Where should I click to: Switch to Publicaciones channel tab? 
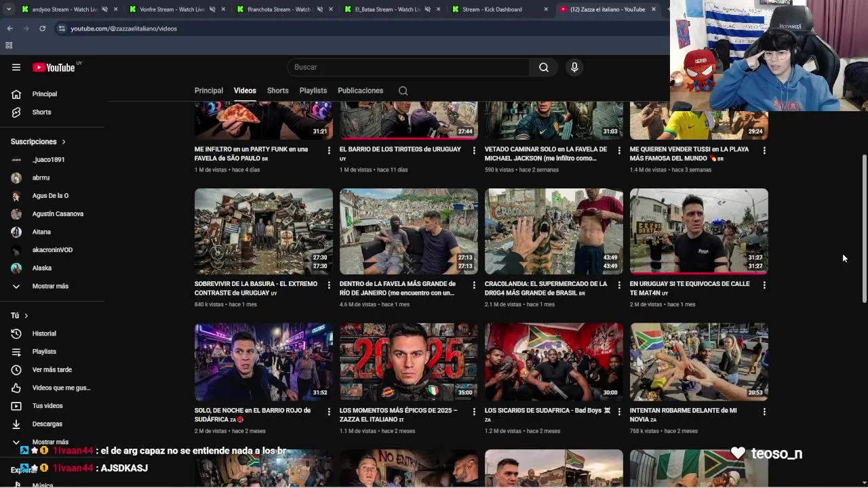coord(360,91)
